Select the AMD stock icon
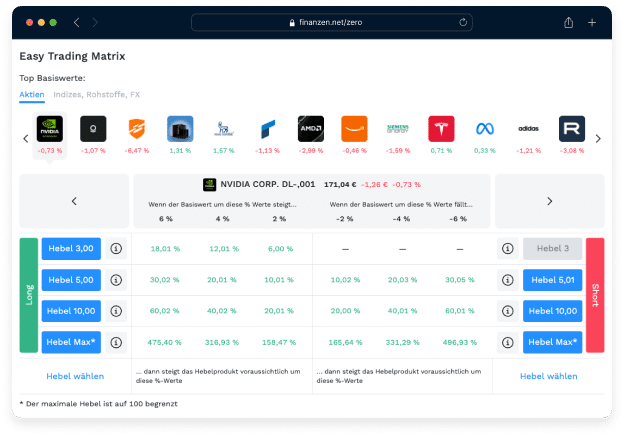 (x=311, y=129)
